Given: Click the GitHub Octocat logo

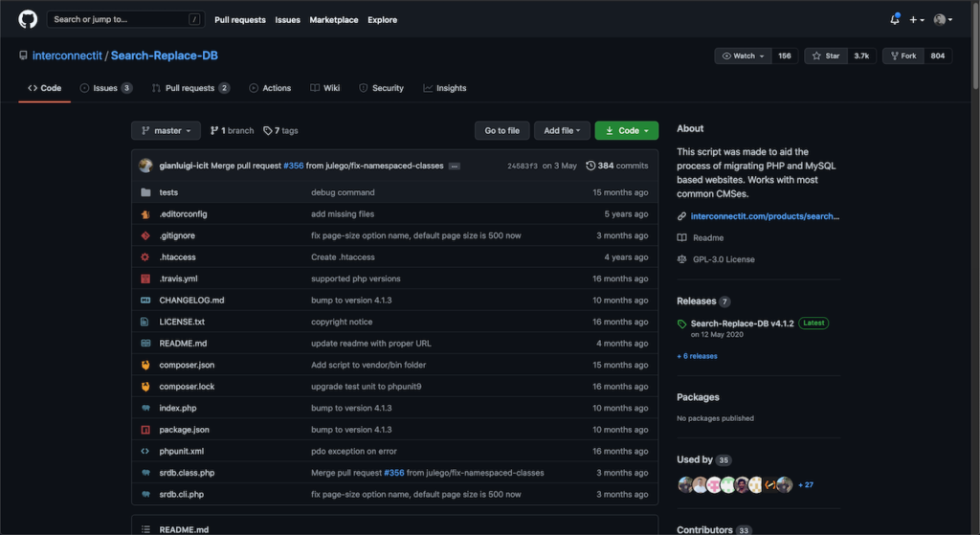Looking at the screenshot, I should coord(28,19).
